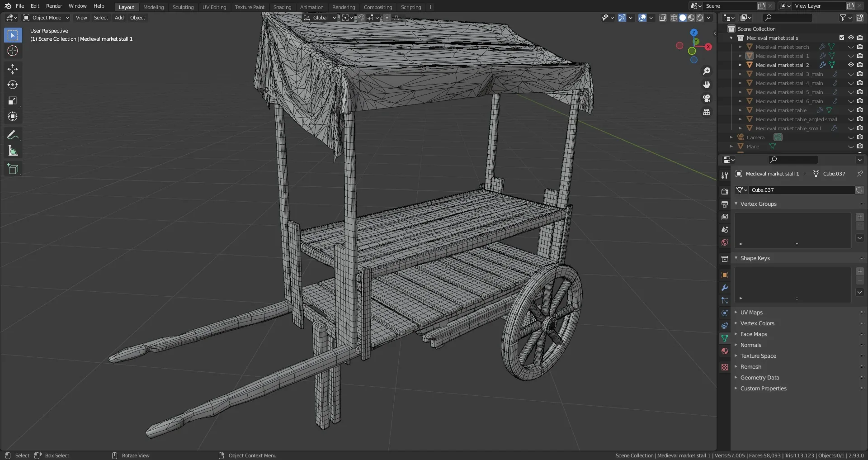Click the Z axis on the navigation gizmo
The height and width of the screenshot is (460, 868).
click(693, 33)
